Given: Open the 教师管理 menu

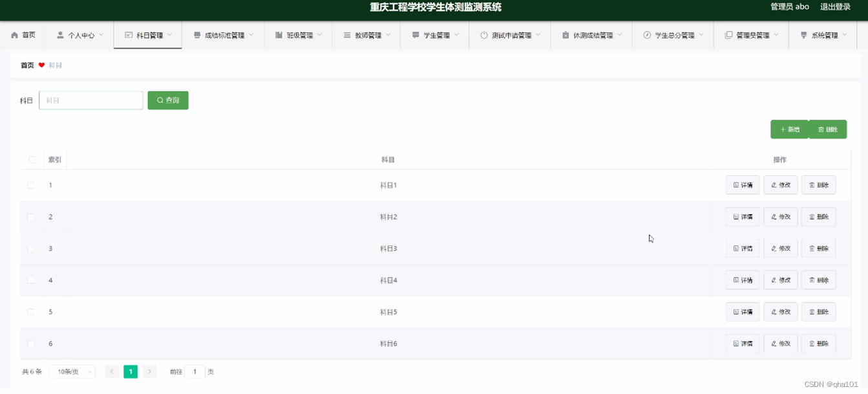Looking at the screenshot, I should click(366, 35).
